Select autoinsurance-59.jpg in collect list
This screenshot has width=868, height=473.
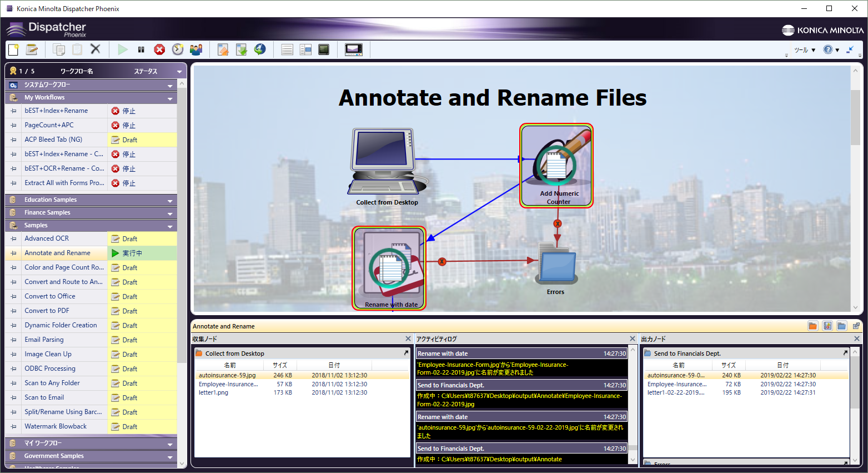pyautogui.click(x=227, y=375)
